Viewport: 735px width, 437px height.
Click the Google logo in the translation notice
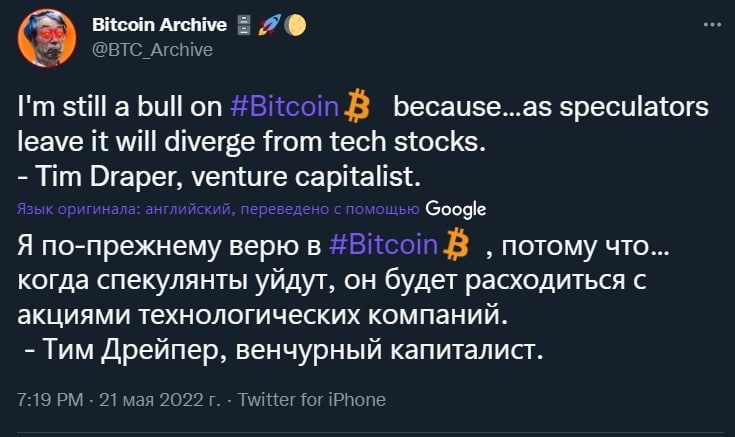coord(455,209)
